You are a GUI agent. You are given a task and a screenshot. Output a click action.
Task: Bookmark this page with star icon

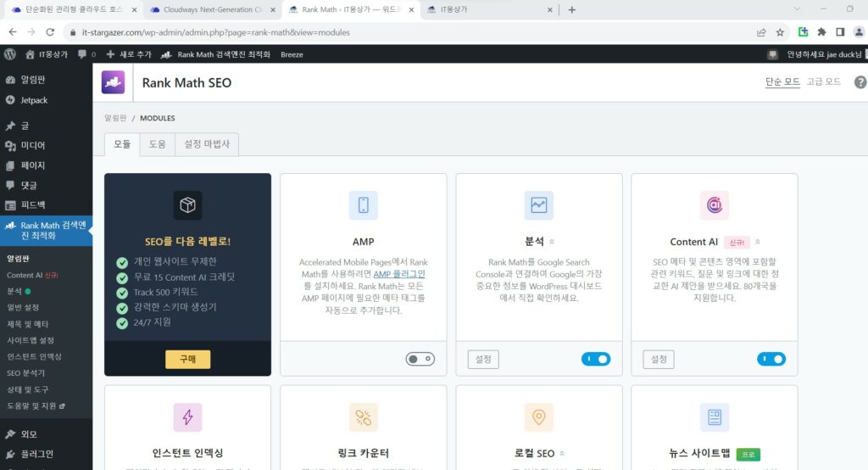(x=780, y=32)
